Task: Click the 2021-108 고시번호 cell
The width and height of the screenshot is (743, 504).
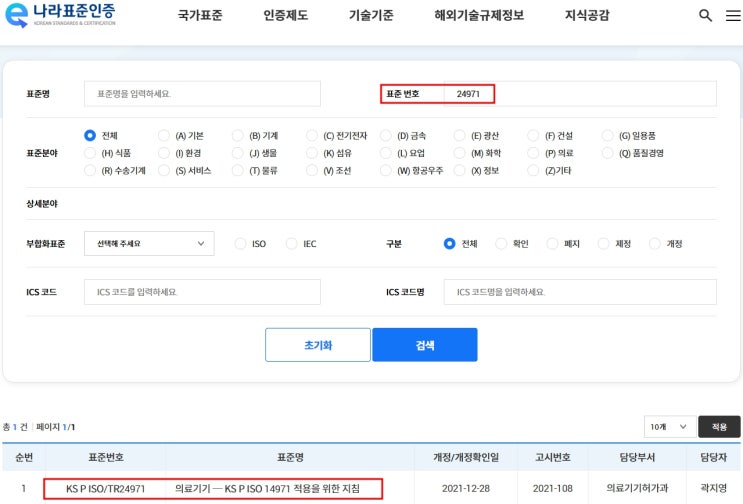Action: [x=553, y=488]
